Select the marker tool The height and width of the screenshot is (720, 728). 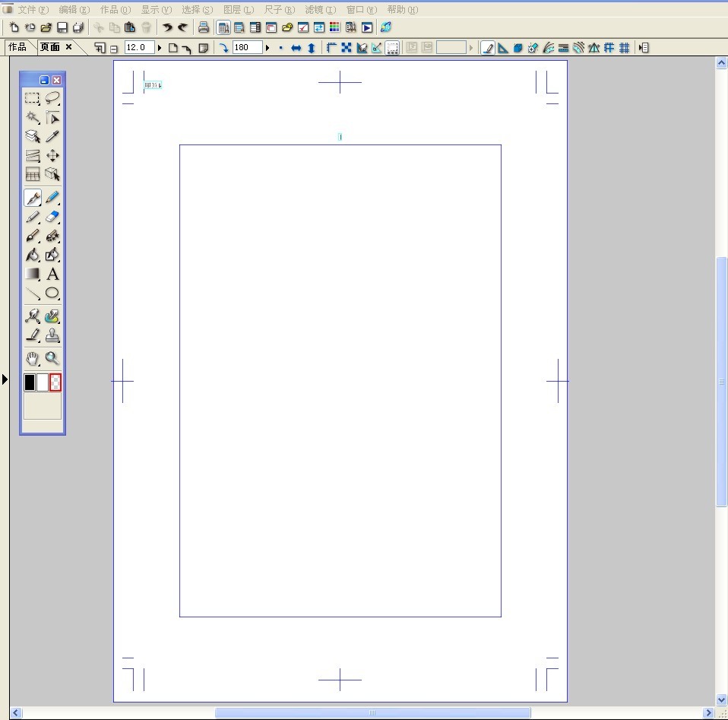32,217
